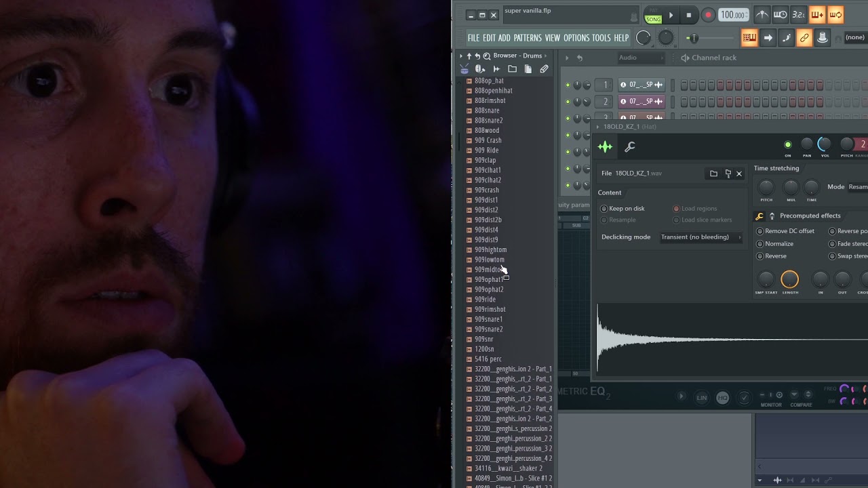Toggle LIN linear phase in Parametric EQ 2

pos(702,398)
